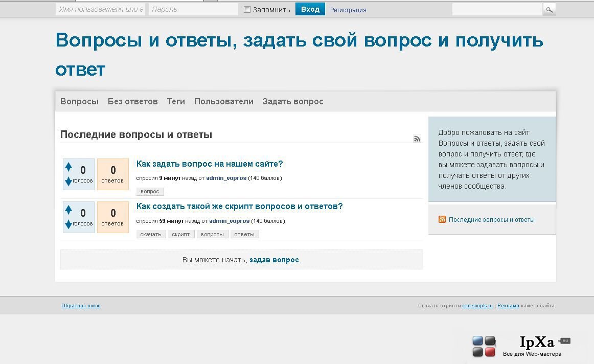Focus the Пароль password field
Image resolution: width=594 pixels, height=364 pixels.
(x=194, y=10)
